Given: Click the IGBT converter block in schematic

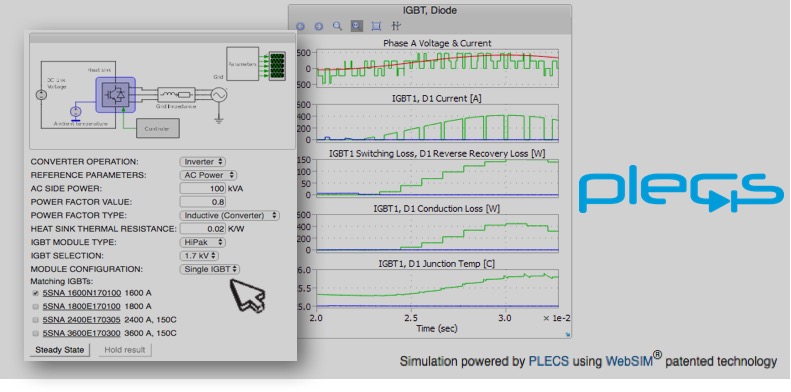Looking at the screenshot, I should (x=115, y=95).
